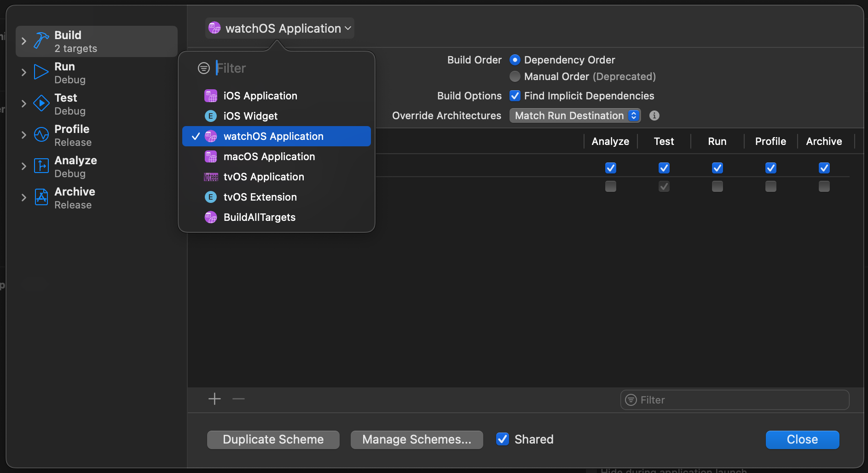Select Dependency Order radio button
Viewport: 868px width, 473px height.
[515, 60]
